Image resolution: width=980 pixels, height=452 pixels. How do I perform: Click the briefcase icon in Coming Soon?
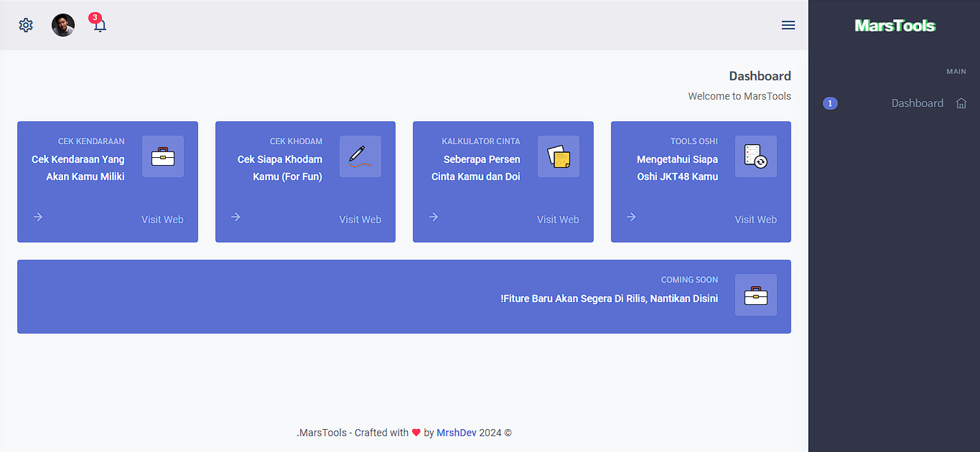(756, 295)
